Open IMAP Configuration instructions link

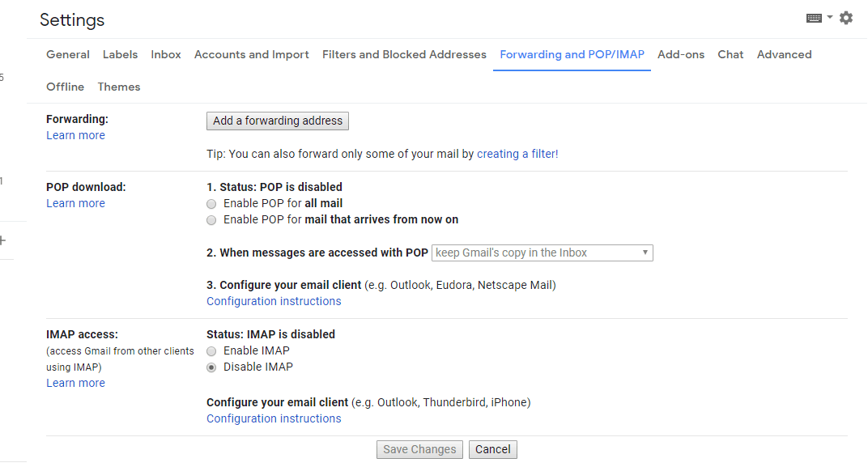pyautogui.click(x=274, y=419)
